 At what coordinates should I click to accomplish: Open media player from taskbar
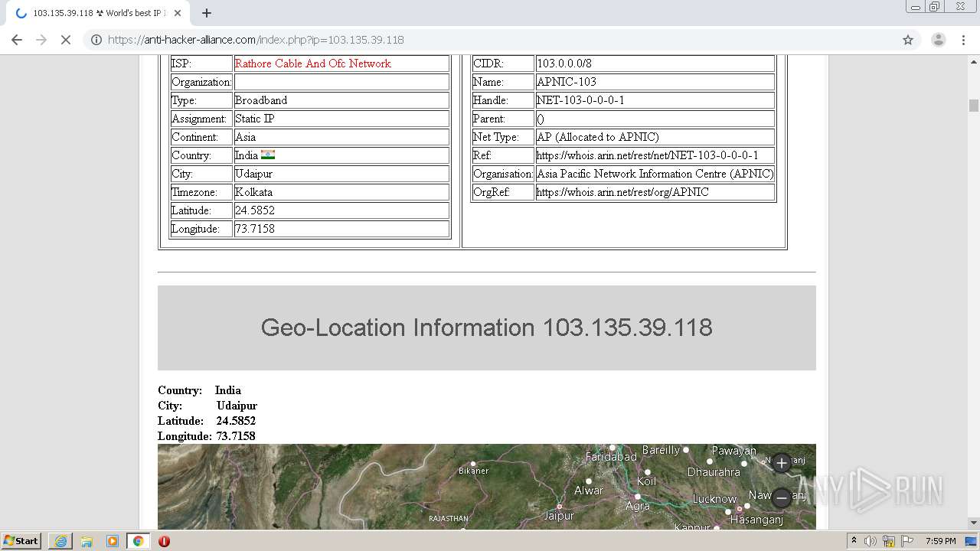point(113,541)
